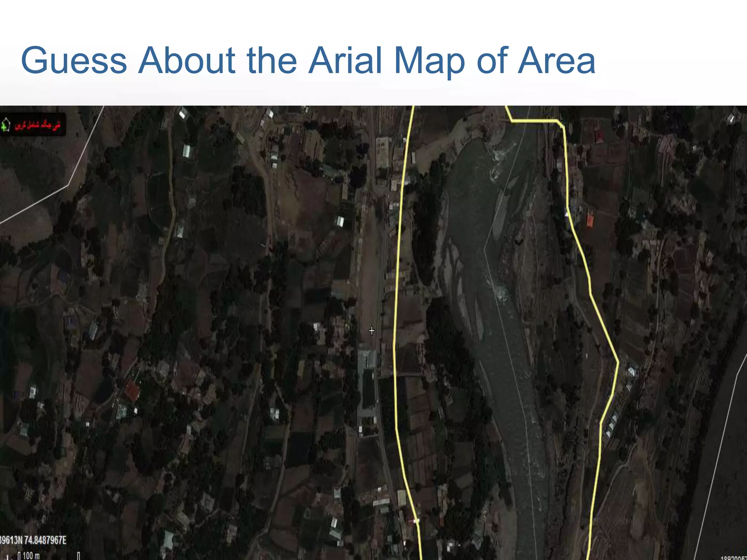747x560 pixels.
Task: Click the red-roofed building in lower-left village
Action: 132,390
